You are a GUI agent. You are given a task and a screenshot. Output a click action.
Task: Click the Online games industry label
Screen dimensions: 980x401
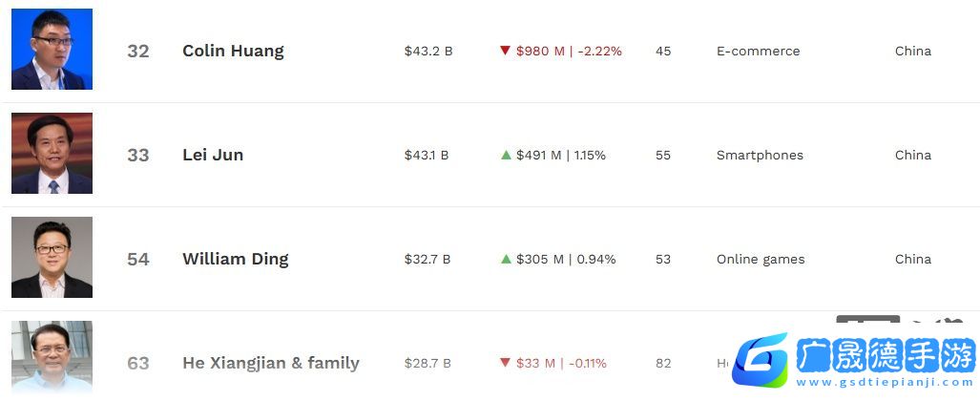click(761, 259)
